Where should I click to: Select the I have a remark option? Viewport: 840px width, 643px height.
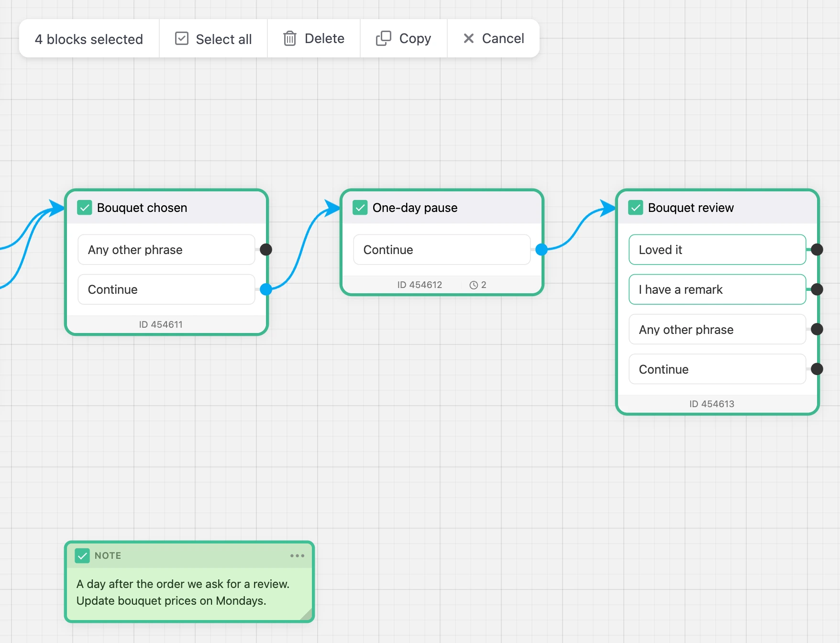click(717, 289)
